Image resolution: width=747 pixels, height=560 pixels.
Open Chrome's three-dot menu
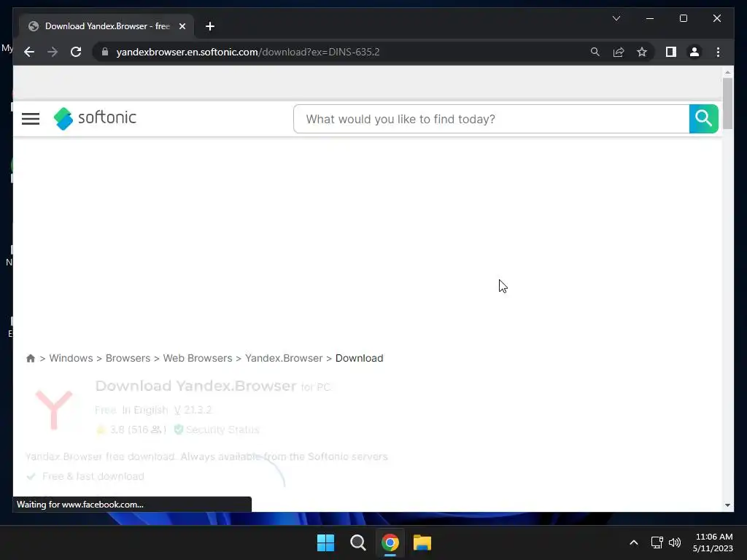tap(718, 52)
